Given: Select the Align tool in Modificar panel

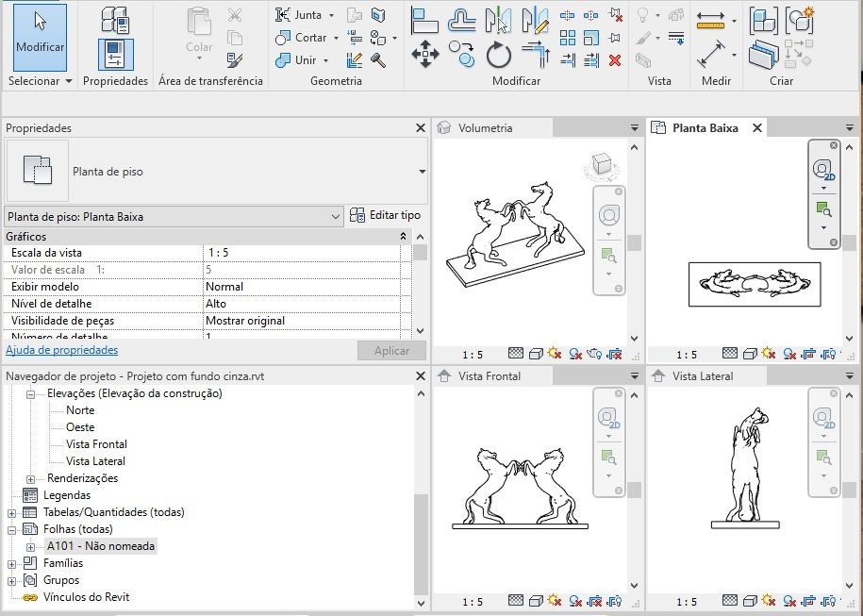Looking at the screenshot, I should [x=424, y=21].
